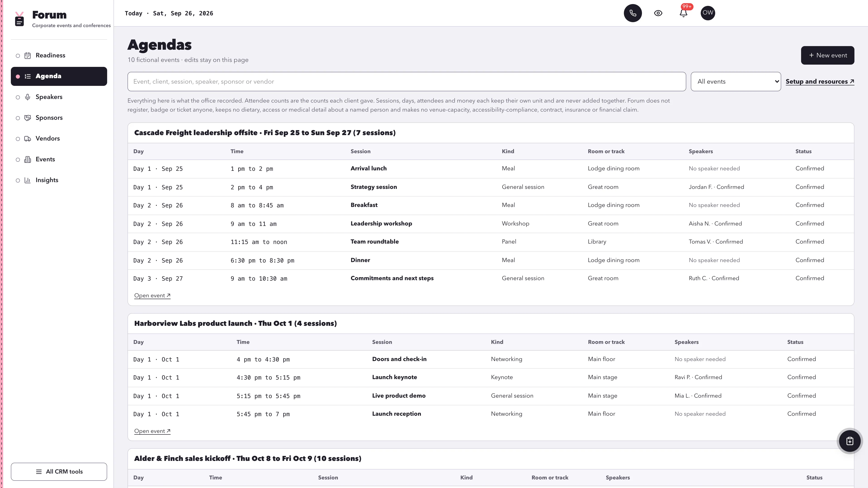Image resolution: width=868 pixels, height=488 pixels.
Task: Click the Agenda list icon in the sidebar
Action: point(28,76)
